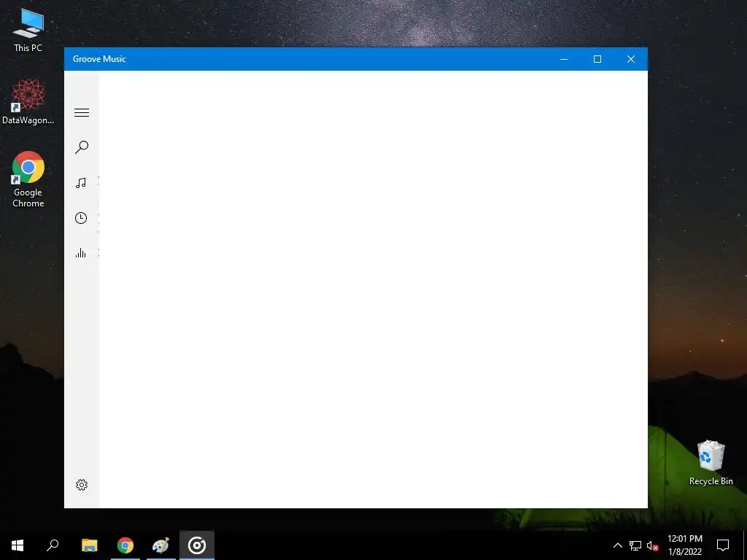The image size is (747, 560).
Task: Select the This PC desktop icon
Action: click(28, 30)
